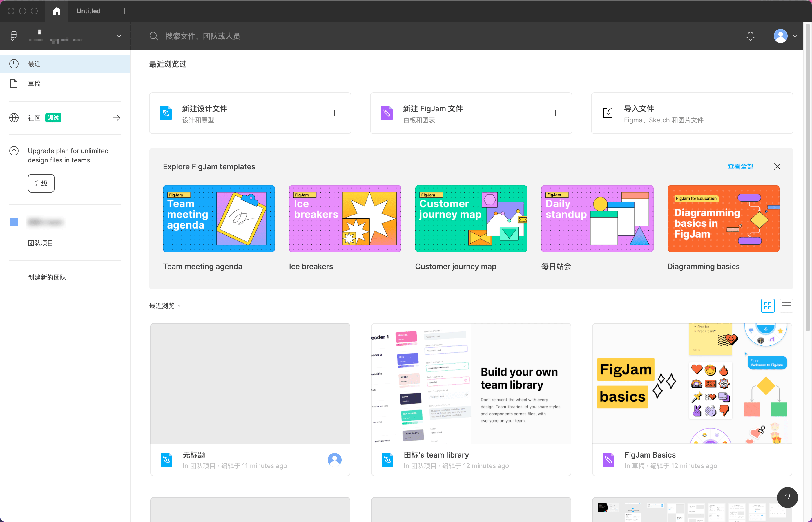This screenshot has height=522, width=812.
Task: Select 草稿 in the sidebar
Action: [34, 83]
